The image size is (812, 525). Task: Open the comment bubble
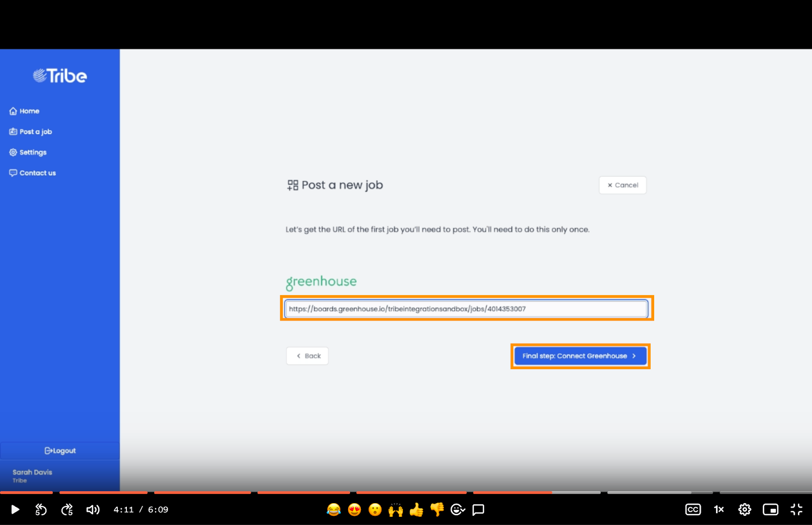(x=478, y=509)
